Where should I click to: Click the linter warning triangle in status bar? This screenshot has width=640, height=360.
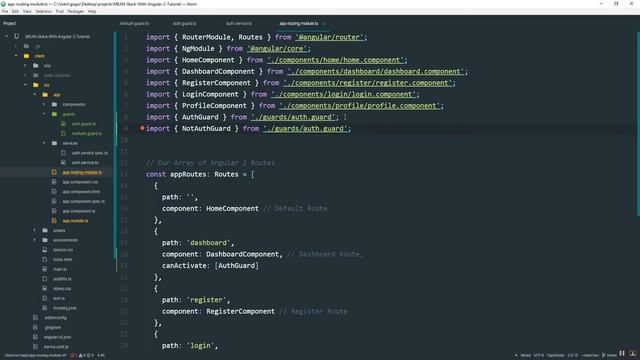pyautogui.click(x=80, y=356)
